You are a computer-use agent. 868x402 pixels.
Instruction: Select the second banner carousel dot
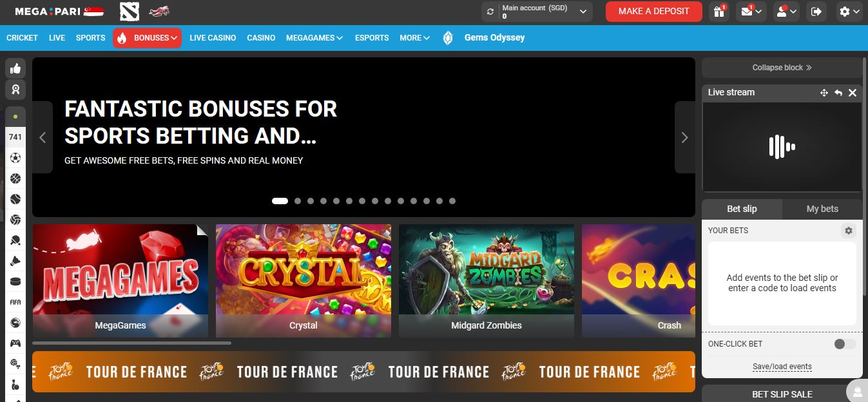click(298, 201)
